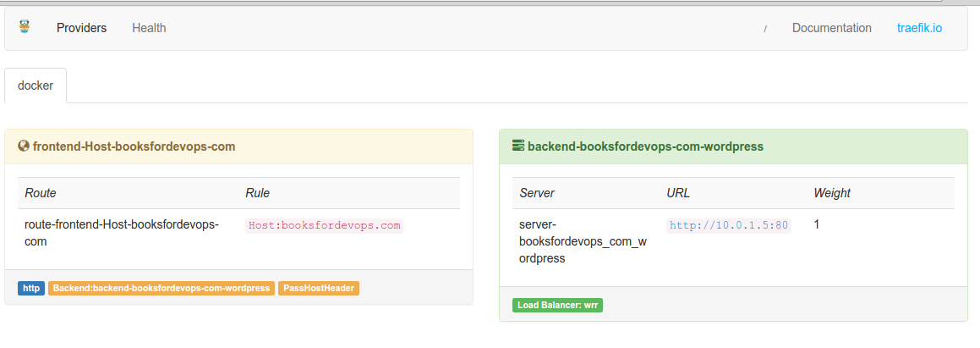The image size is (980, 348).
Task: Click the globe icon beside frontend-Host-booksfordevops-com
Action: click(24, 146)
